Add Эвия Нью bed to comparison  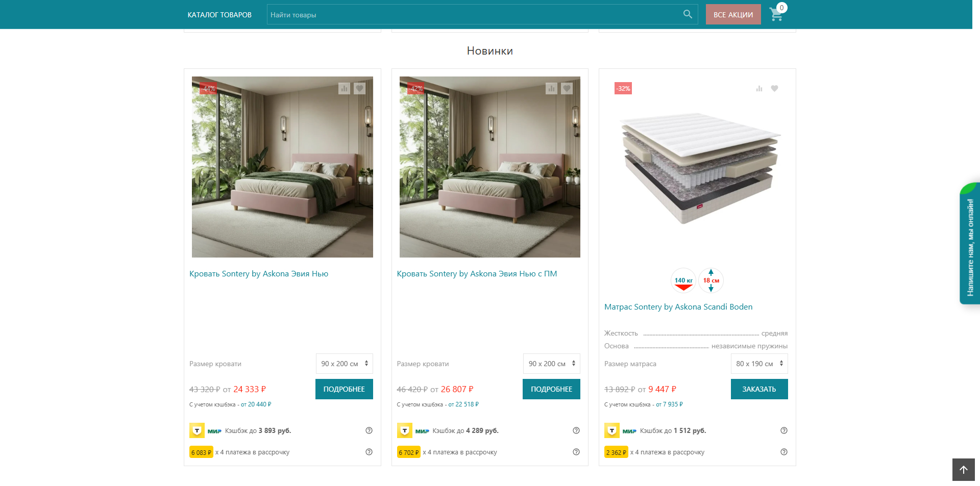point(345,89)
